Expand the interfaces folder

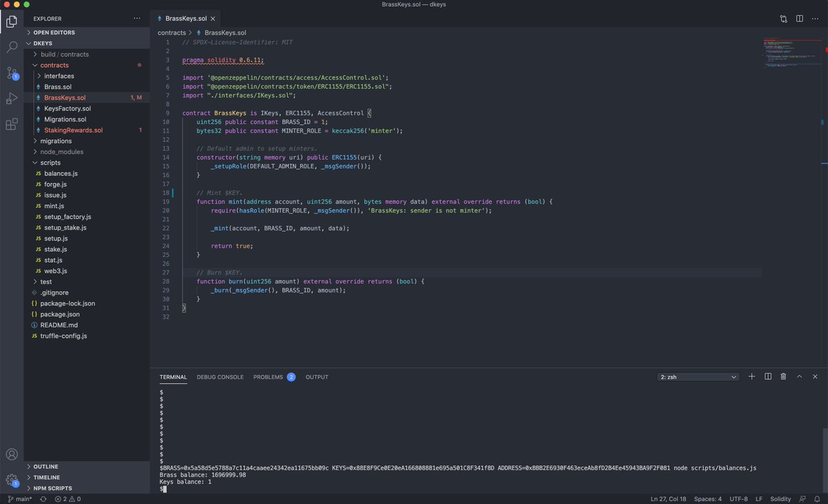point(87,76)
